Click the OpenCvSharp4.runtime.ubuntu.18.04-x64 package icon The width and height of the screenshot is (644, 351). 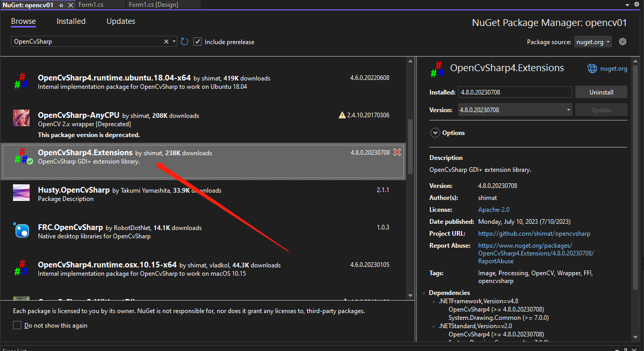pyautogui.click(x=21, y=80)
